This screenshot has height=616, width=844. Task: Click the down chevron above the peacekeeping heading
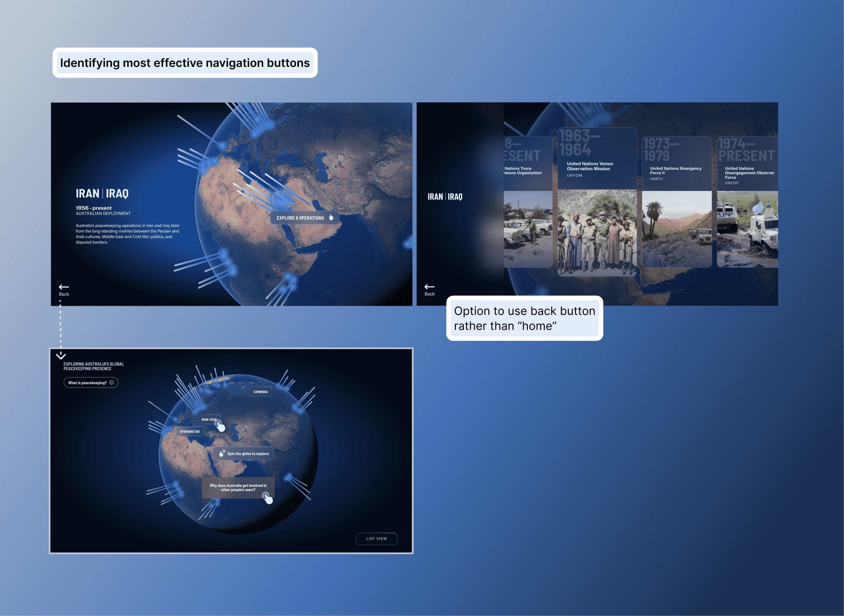tap(61, 356)
